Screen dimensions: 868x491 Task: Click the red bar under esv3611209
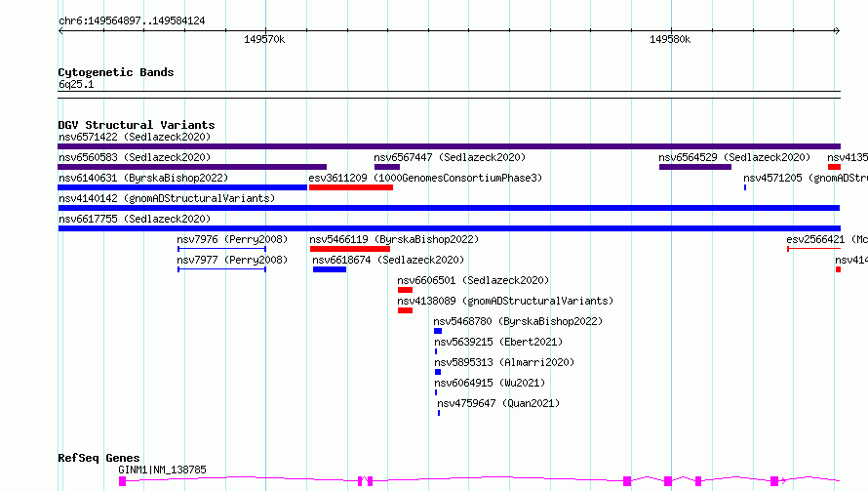tap(351, 187)
